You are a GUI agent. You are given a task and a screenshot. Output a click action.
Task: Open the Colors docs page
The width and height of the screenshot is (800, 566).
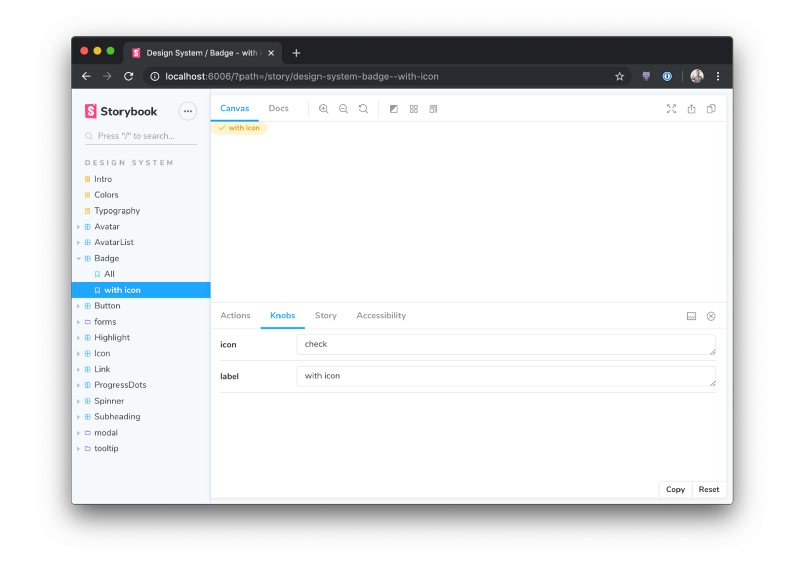[x=106, y=195]
